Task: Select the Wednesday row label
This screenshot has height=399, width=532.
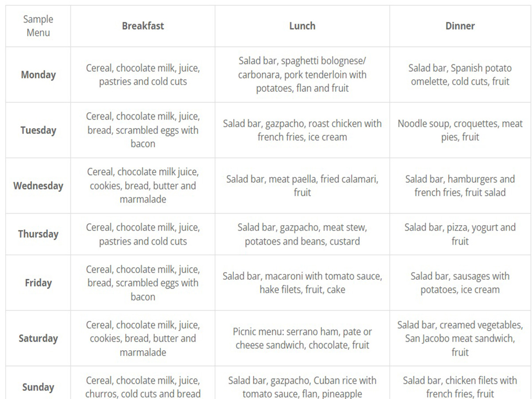Action: 38,186
